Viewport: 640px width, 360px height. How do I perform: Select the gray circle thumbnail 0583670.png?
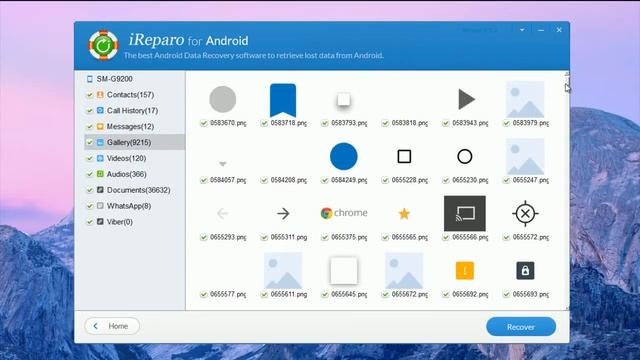pos(222,99)
